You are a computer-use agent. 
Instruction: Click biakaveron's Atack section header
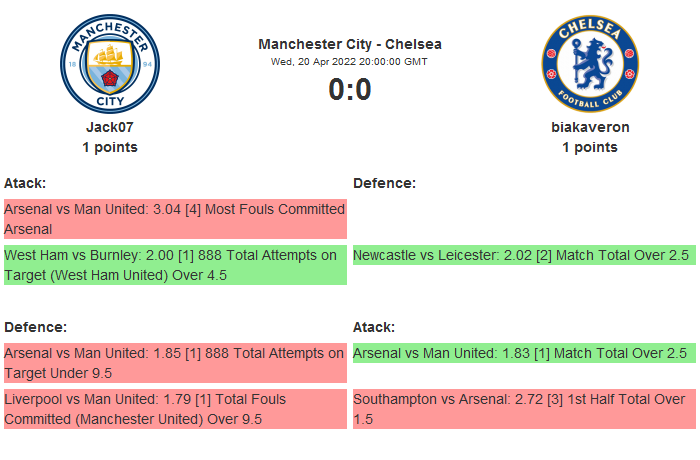[x=374, y=327]
